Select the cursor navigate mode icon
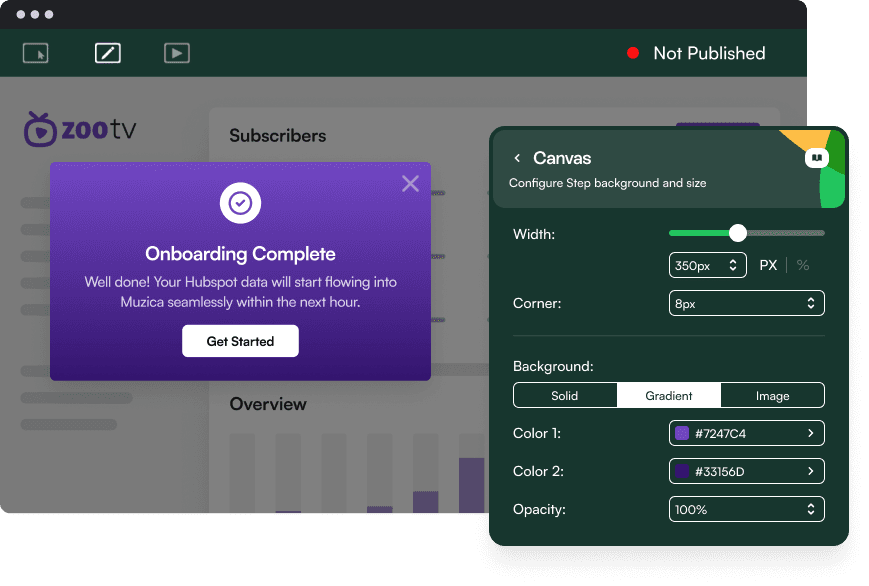869x586 pixels. point(36,53)
